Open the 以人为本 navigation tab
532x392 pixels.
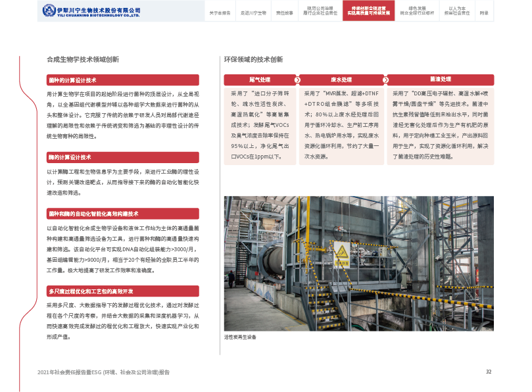pyautogui.click(x=457, y=12)
